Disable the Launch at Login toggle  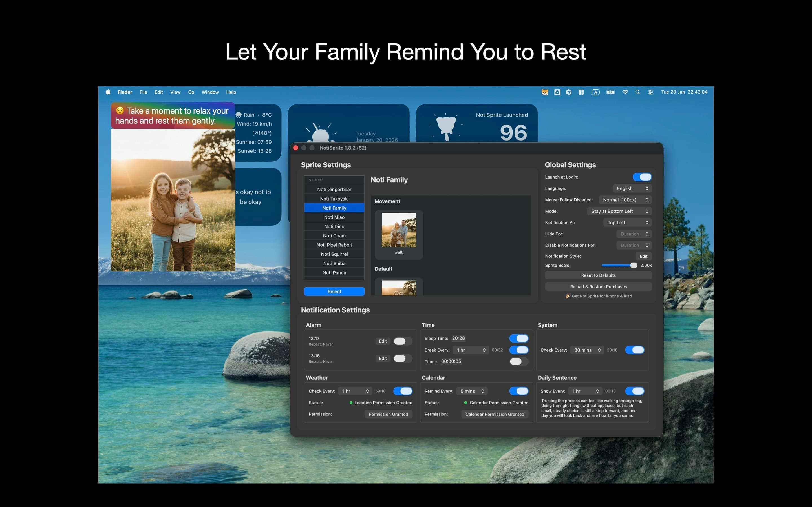642,177
